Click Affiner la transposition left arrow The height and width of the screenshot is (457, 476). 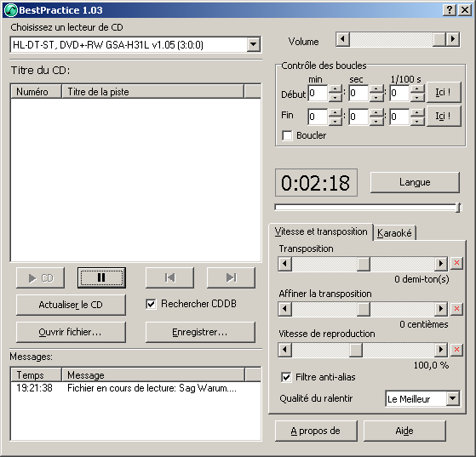284,309
